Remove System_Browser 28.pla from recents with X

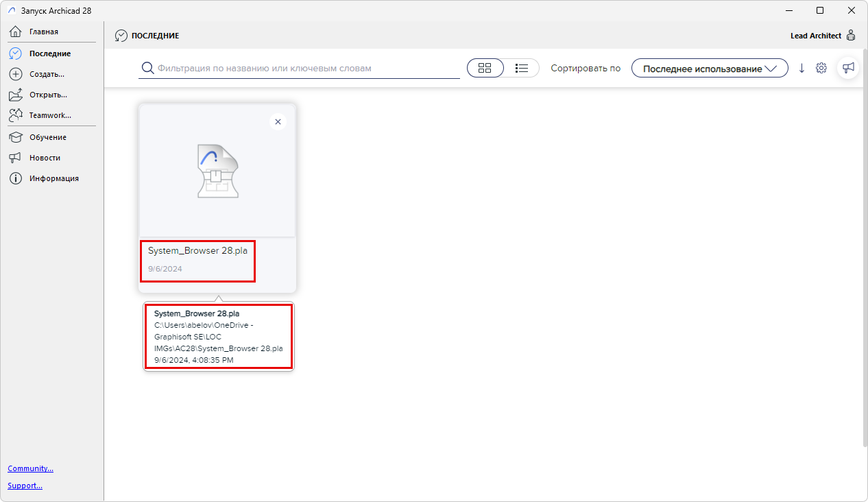[278, 121]
